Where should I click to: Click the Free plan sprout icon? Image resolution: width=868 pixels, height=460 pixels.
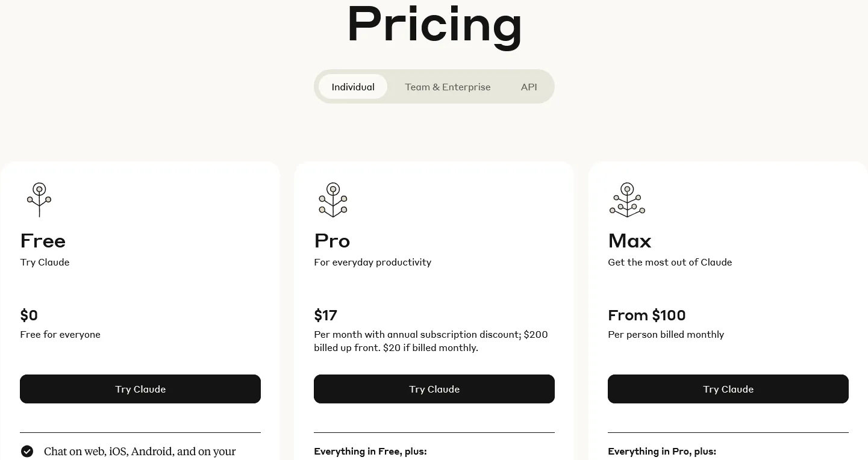[x=39, y=200]
